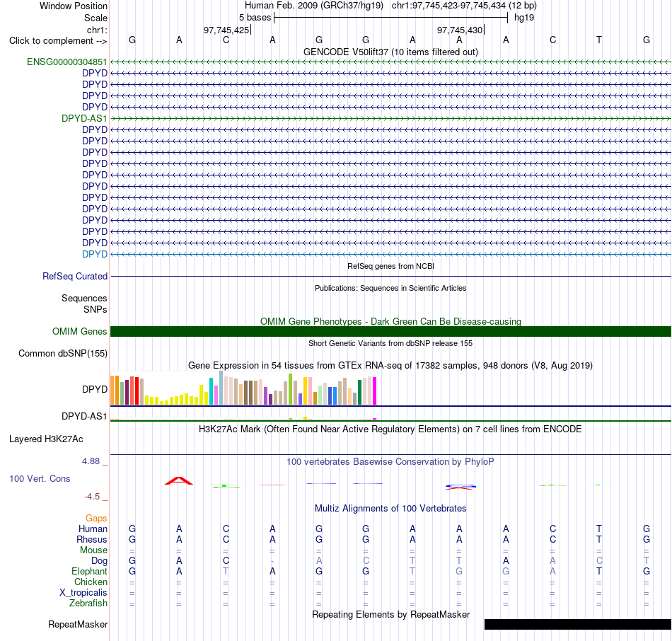
Task: Select the Dog species row label
Action: [x=99, y=561]
